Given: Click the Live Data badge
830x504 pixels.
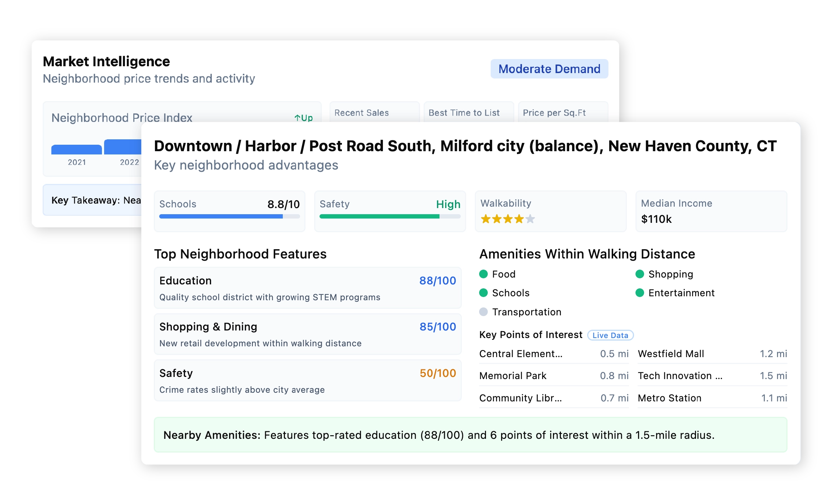Looking at the screenshot, I should tap(611, 335).
